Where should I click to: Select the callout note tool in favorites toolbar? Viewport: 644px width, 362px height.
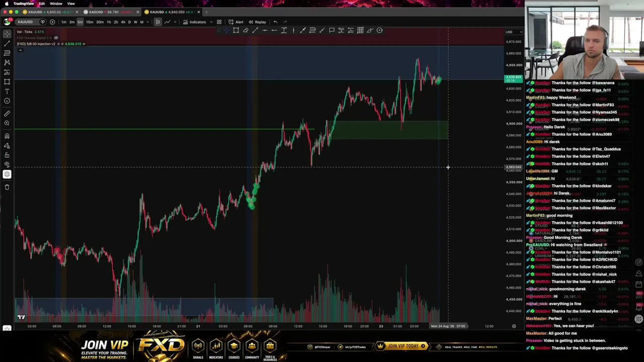point(332,31)
